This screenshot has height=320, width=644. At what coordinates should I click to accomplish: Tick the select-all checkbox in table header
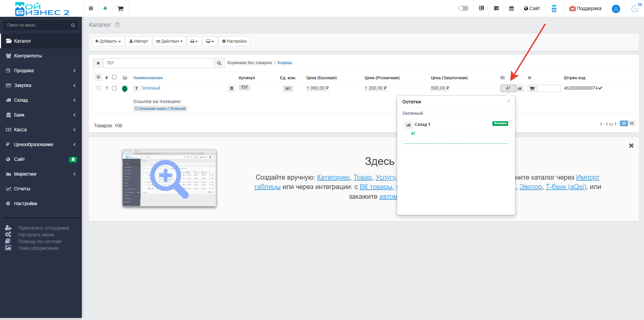point(114,77)
